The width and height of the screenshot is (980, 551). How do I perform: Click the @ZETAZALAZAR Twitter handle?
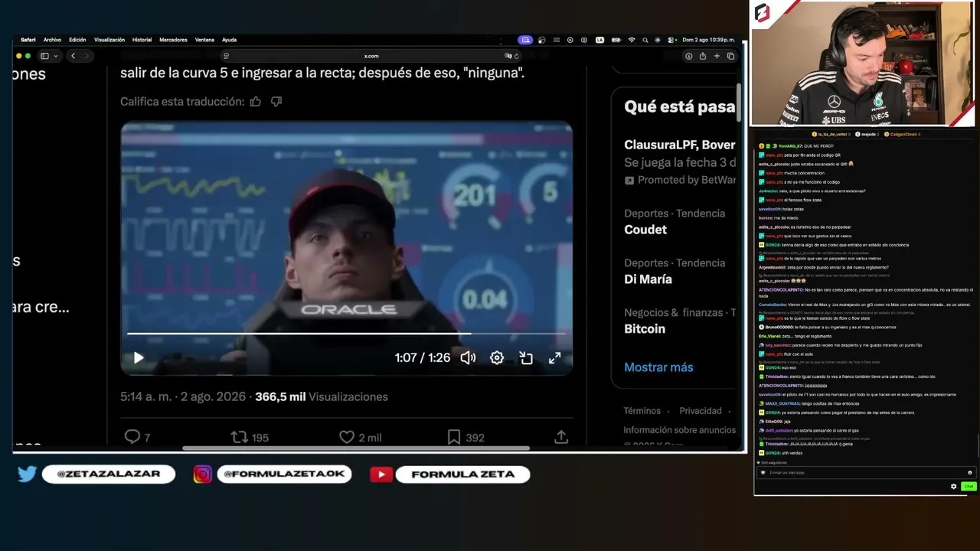[109, 474]
